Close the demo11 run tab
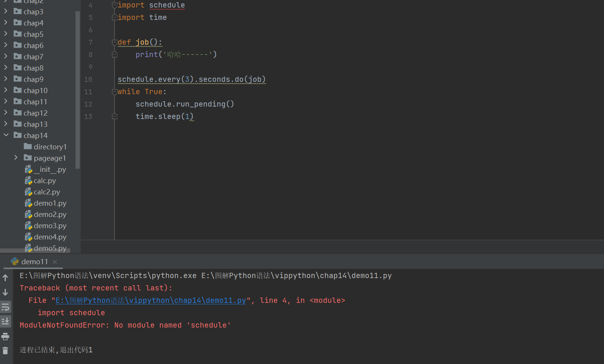This screenshot has width=604, height=364. pyautogui.click(x=55, y=262)
